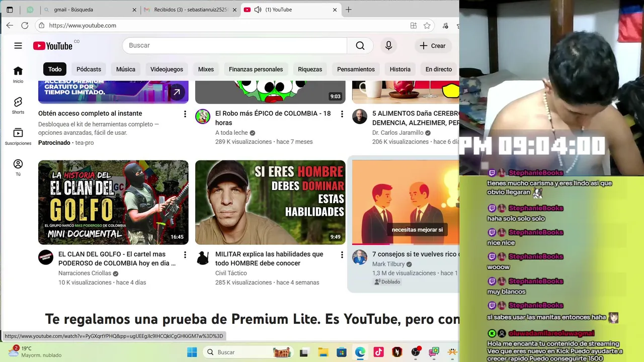Open the Crear button
Image resolution: width=644 pixels, height=362 pixels.
click(x=433, y=46)
